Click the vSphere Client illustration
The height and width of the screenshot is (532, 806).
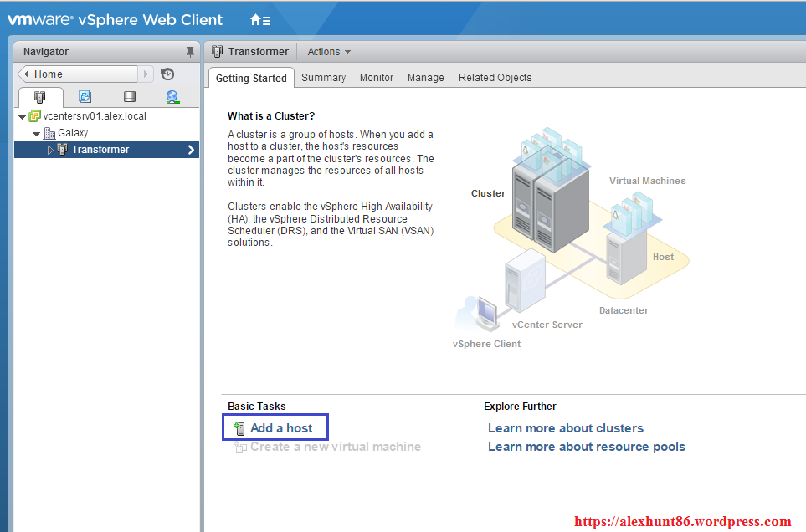click(x=478, y=313)
